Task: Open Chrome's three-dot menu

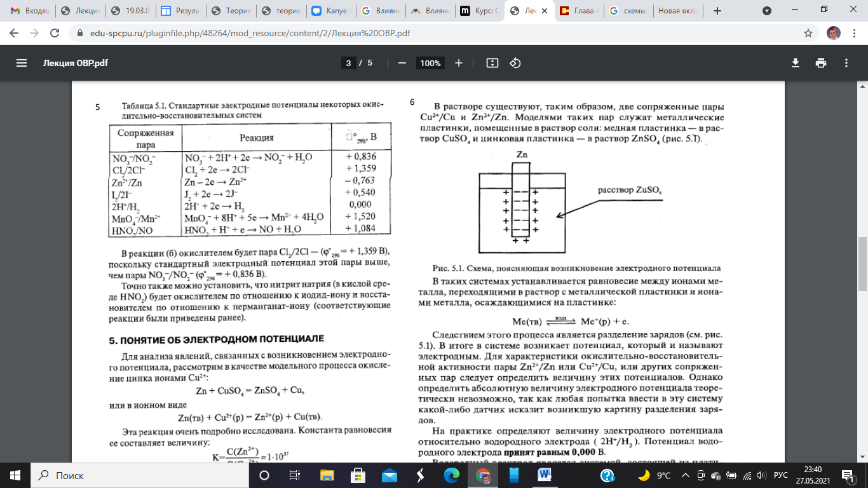Action: tap(853, 32)
